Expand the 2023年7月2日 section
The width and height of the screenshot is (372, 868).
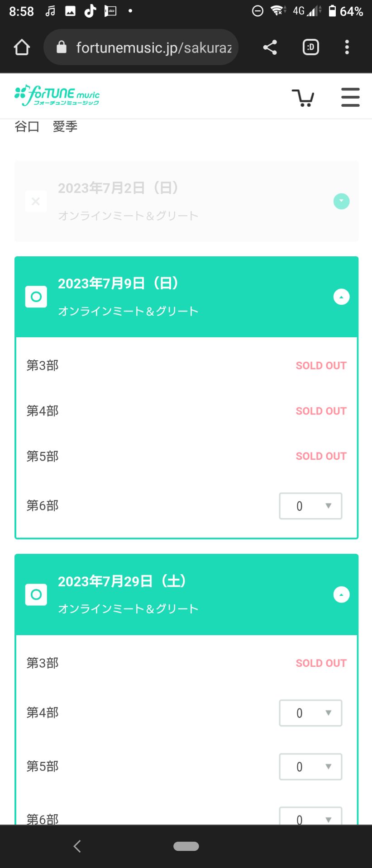click(x=341, y=201)
